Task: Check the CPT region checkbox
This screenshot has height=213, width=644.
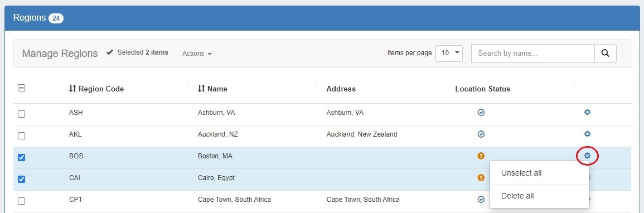Action: pos(21,201)
